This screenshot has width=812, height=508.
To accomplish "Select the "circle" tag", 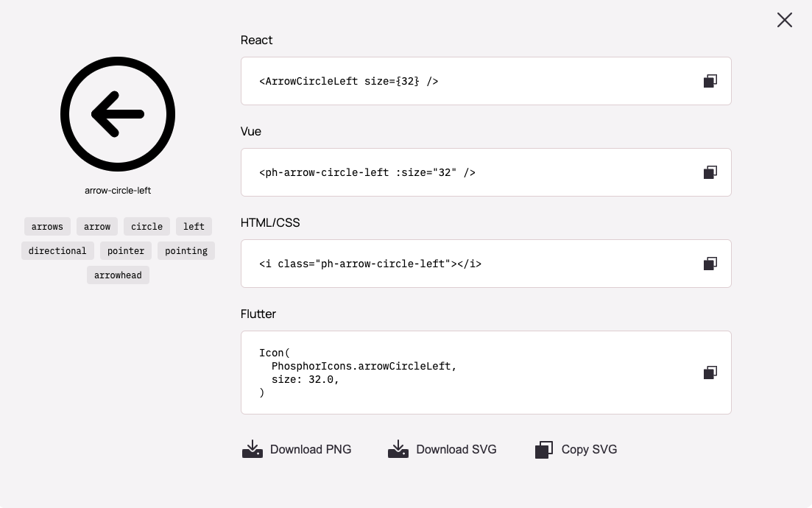I will coord(146,227).
